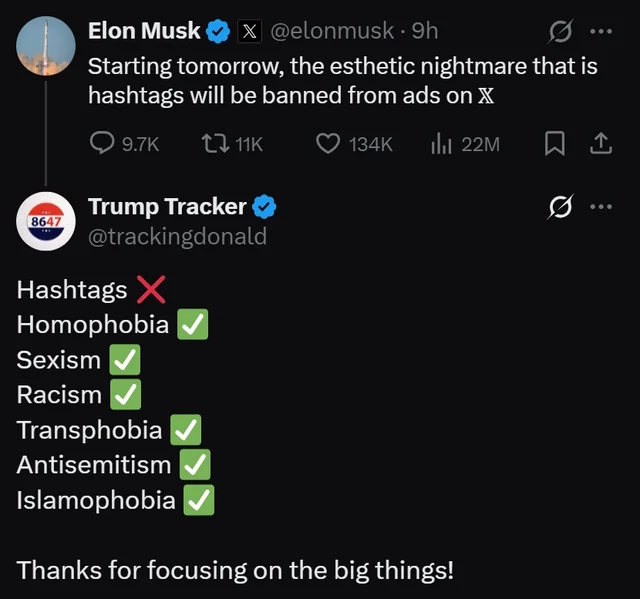Open more options menu on Elon Musk's post

point(600,31)
